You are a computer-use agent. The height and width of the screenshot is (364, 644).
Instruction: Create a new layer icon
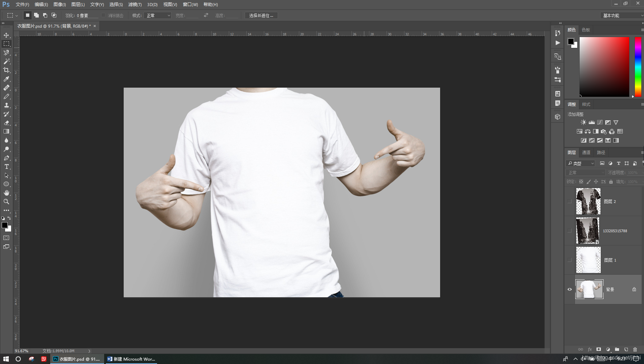pyautogui.click(x=626, y=350)
